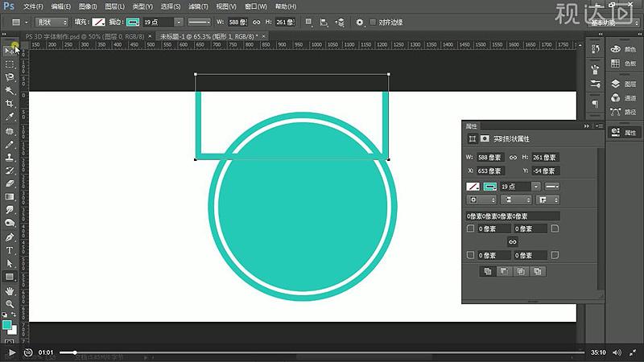Reset default foreground and background colors
Image resolution: width=644 pixels, height=362 pixels.
tap(4, 315)
